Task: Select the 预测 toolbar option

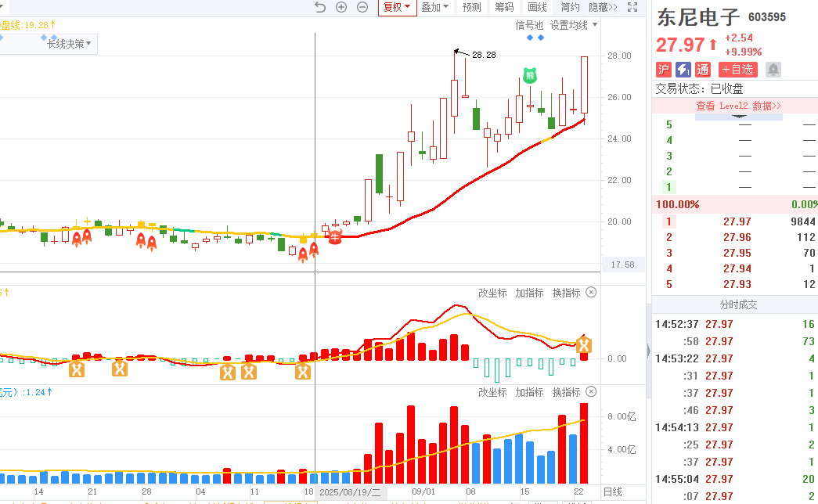Action: (471, 7)
